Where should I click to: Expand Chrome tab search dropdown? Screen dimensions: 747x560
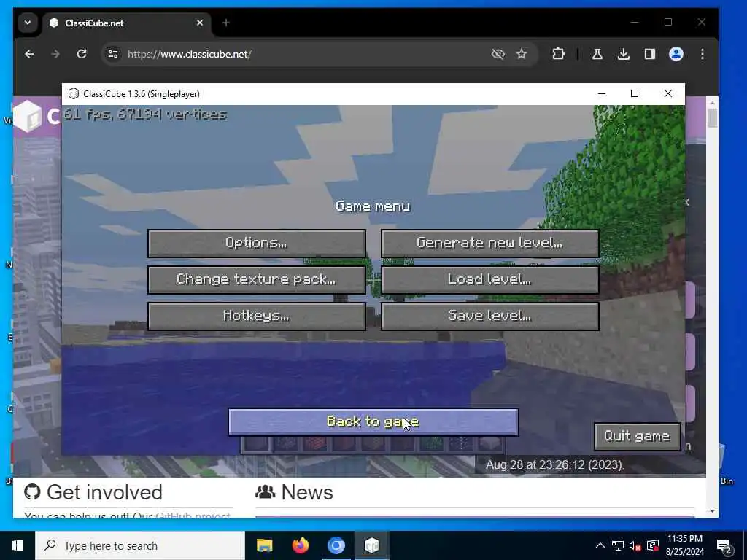[28, 23]
